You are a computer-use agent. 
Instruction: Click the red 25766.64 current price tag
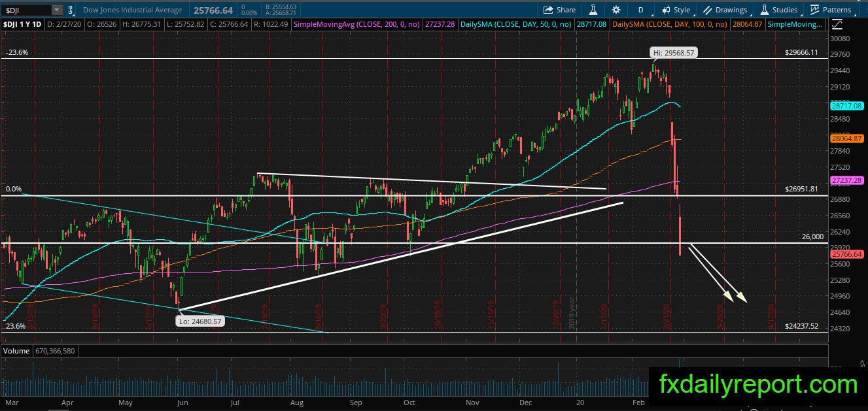click(847, 254)
